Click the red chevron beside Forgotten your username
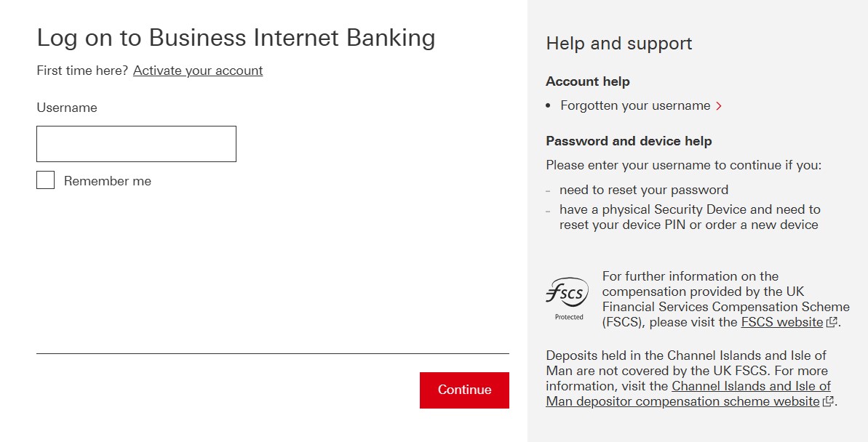The height and width of the screenshot is (442, 868). click(x=719, y=105)
